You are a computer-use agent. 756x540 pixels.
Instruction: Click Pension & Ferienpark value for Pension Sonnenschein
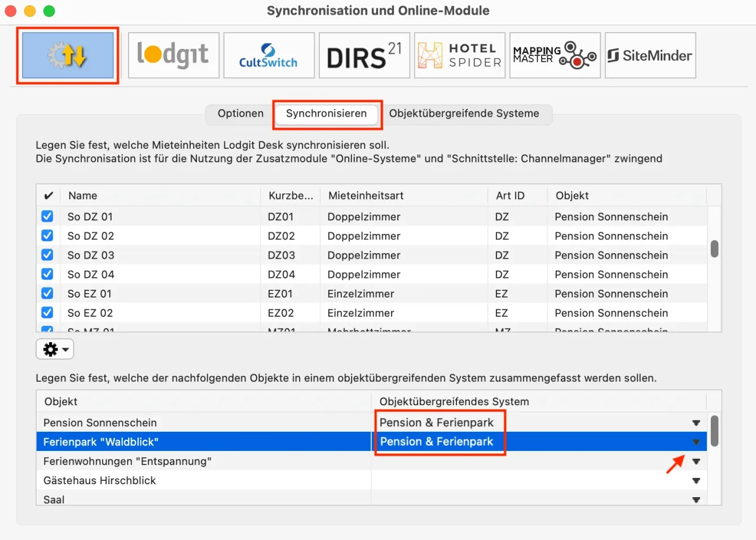437,423
